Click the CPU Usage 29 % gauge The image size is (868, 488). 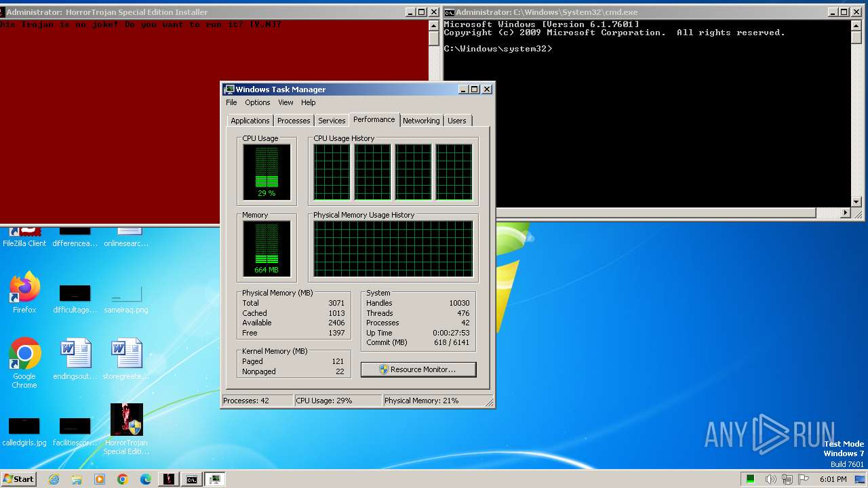click(x=267, y=172)
